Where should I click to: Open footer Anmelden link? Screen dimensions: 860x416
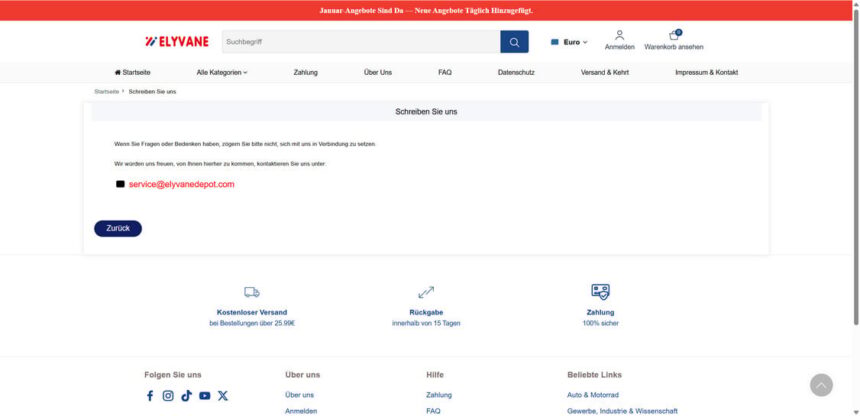point(301,411)
